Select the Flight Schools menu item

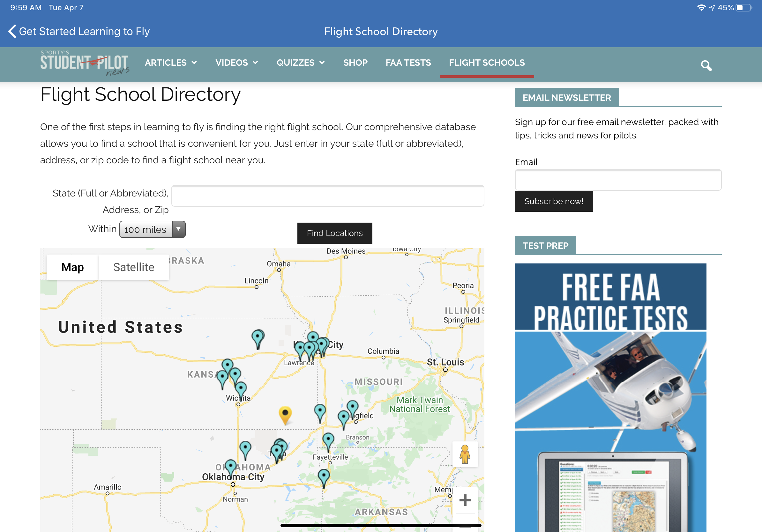487,63
